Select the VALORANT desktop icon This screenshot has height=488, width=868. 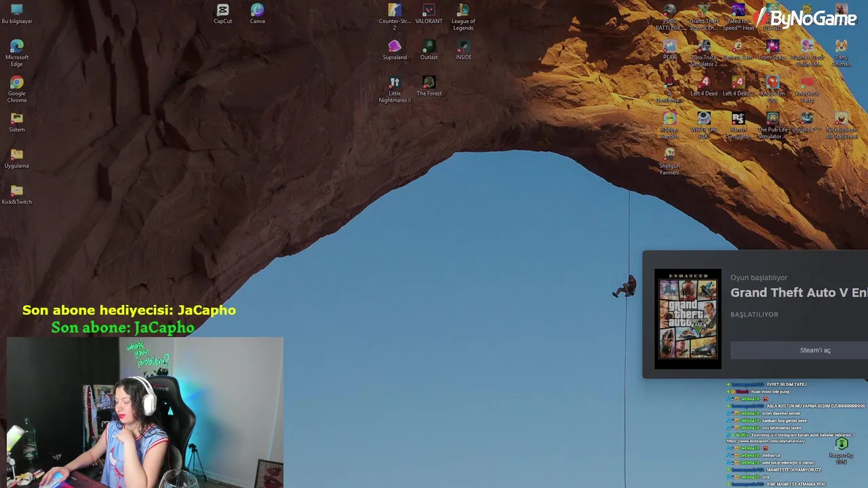(429, 14)
